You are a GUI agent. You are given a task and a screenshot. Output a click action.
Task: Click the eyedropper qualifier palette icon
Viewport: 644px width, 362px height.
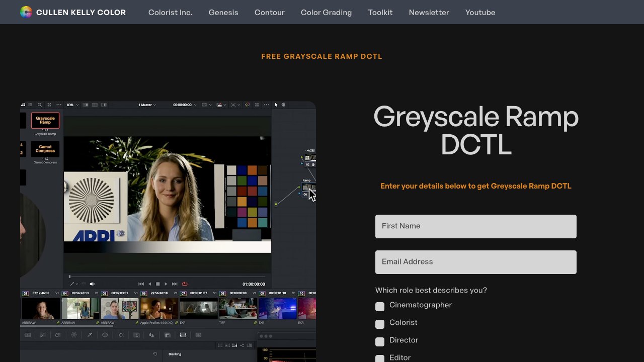[90, 335]
